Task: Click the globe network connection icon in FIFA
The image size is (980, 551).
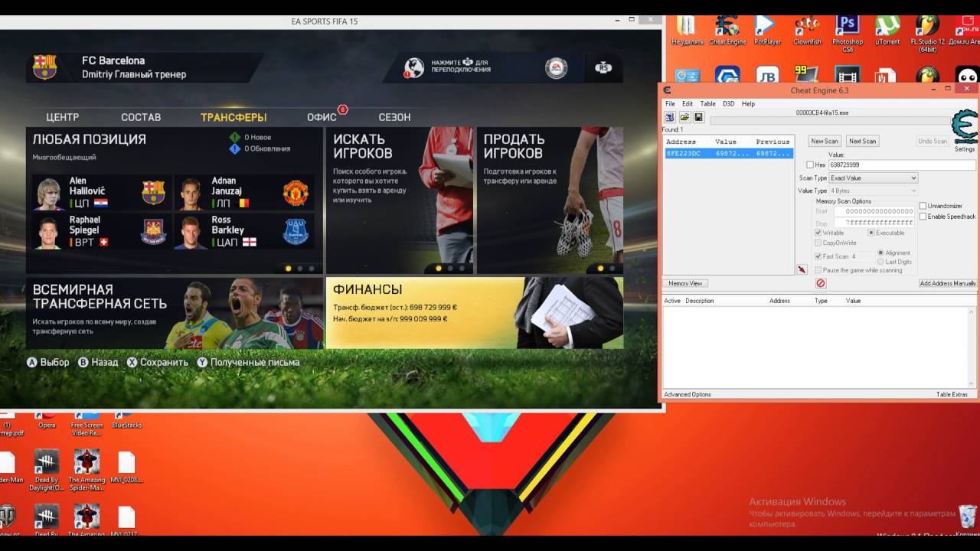Action: [414, 68]
